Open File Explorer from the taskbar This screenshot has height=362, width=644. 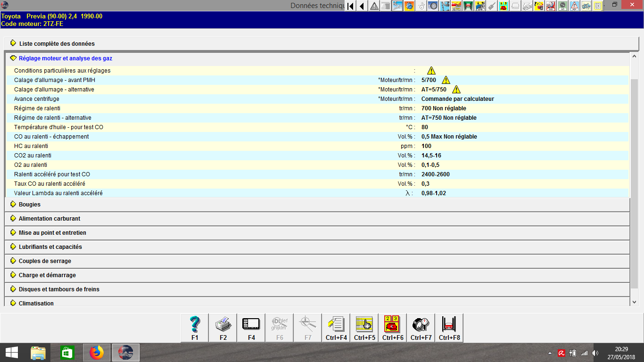[x=39, y=352]
